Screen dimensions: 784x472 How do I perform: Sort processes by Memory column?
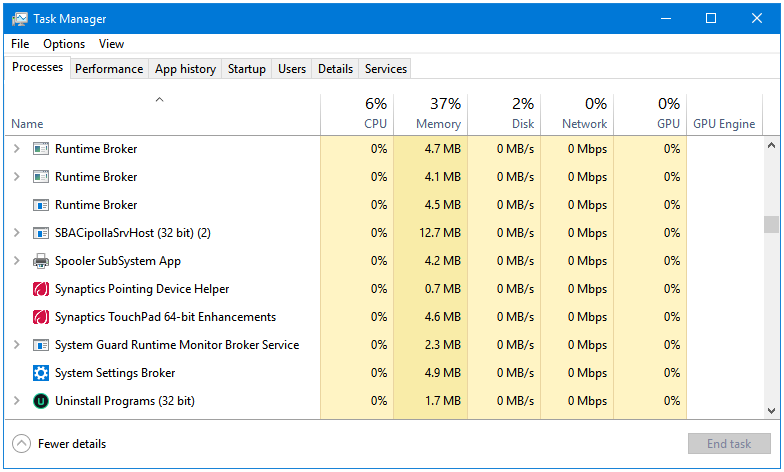tap(431, 114)
